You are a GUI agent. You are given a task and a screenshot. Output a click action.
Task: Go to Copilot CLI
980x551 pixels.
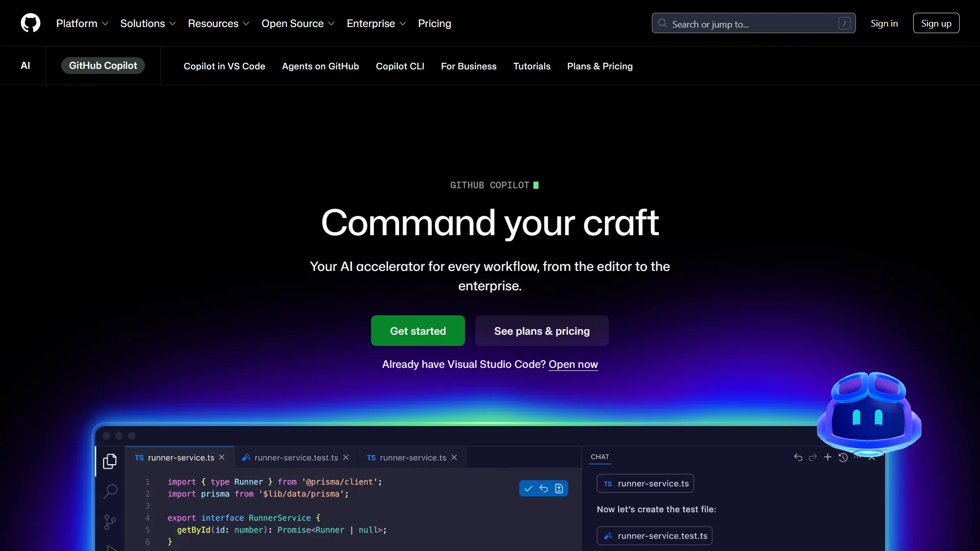coord(400,66)
